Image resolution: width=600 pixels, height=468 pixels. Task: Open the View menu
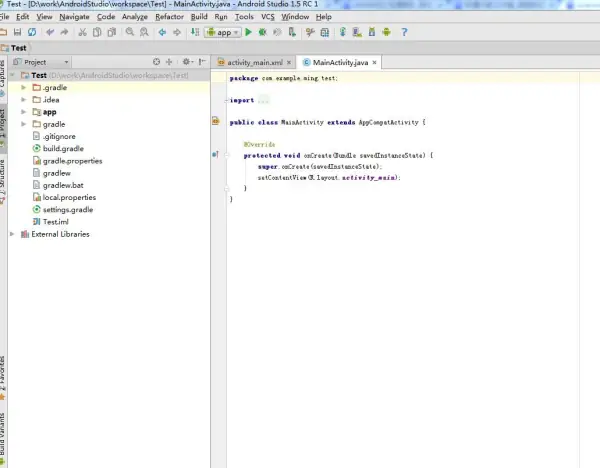tap(44, 17)
